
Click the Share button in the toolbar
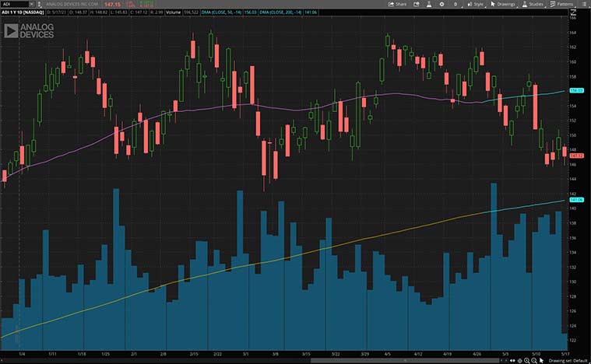point(397,4)
